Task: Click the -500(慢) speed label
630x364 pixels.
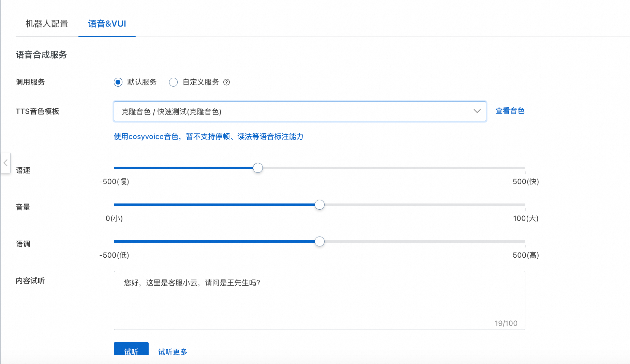Action: pyautogui.click(x=114, y=182)
